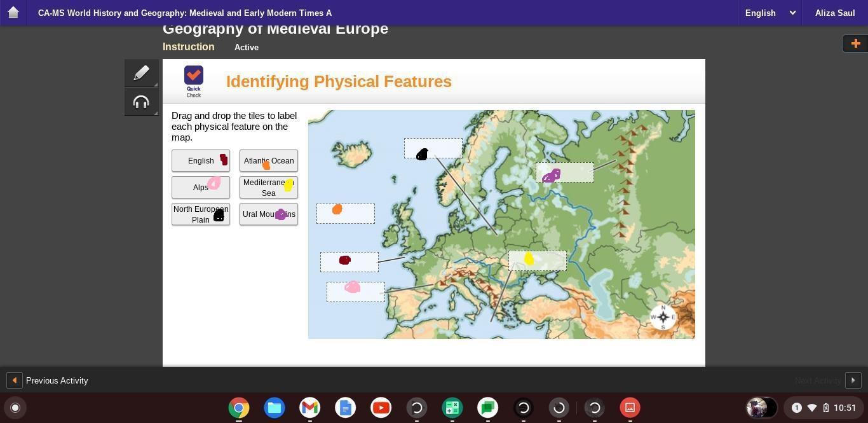Viewport: 868px width, 423px height.
Task: Click the Quick Check icon
Action: coord(194,81)
